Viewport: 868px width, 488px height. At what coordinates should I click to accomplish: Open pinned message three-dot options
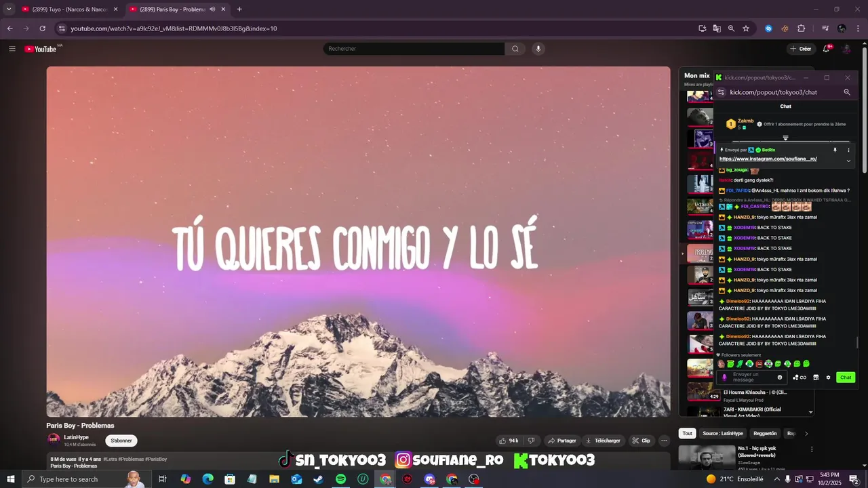pyautogui.click(x=848, y=150)
